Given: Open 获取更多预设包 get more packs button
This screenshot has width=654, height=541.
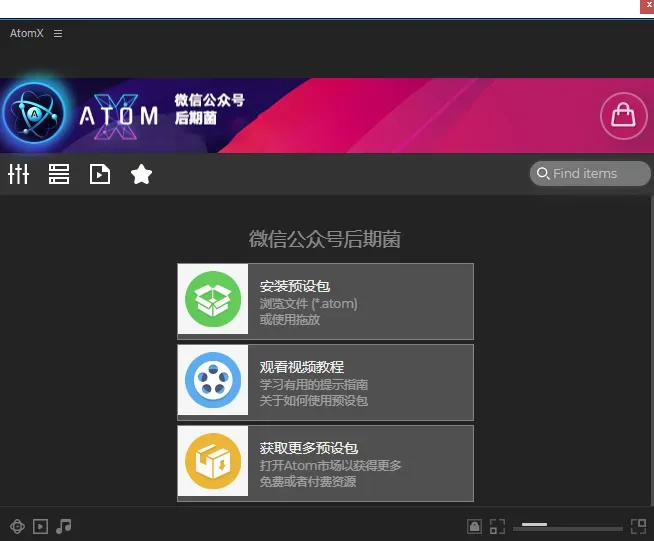Looking at the screenshot, I should point(325,463).
